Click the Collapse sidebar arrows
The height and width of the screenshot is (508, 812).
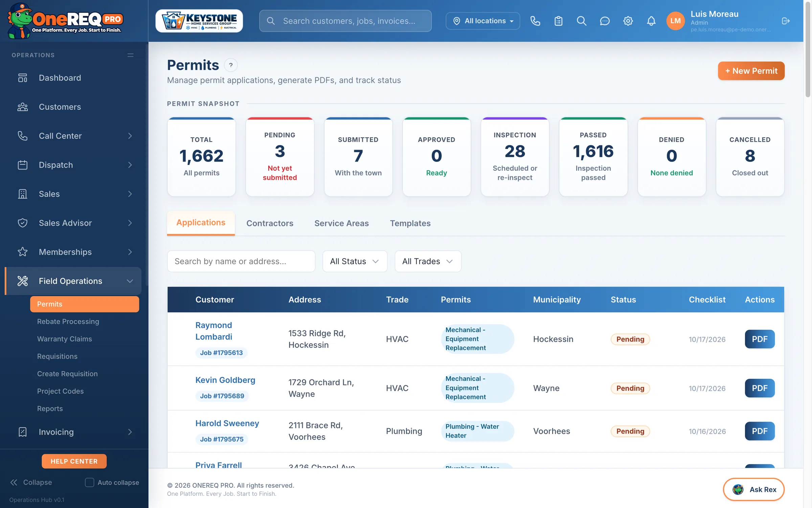14,482
